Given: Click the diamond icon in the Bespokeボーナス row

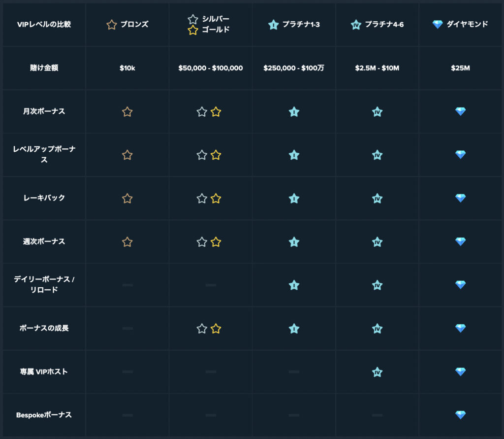Looking at the screenshot, I should click(x=460, y=415).
